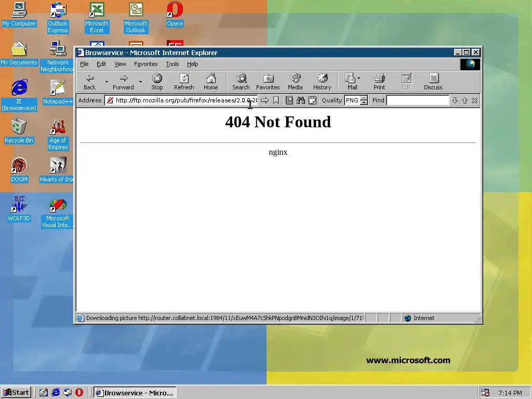Open the Outlook Express desktop icon
The image size is (532, 399).
click(x=58, y=18)
